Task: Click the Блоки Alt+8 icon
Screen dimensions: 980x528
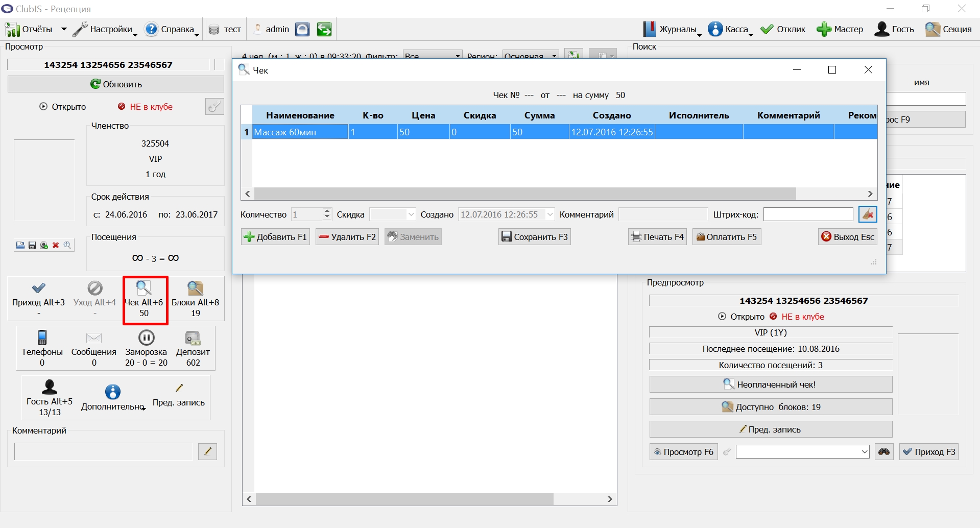Action: (195, 289)
